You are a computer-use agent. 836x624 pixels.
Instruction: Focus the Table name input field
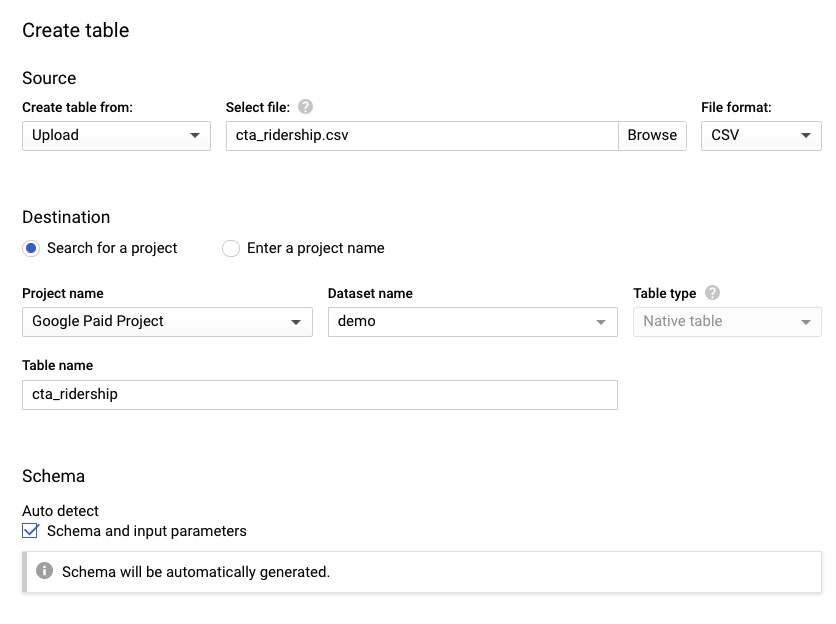[x=319, y=394]
